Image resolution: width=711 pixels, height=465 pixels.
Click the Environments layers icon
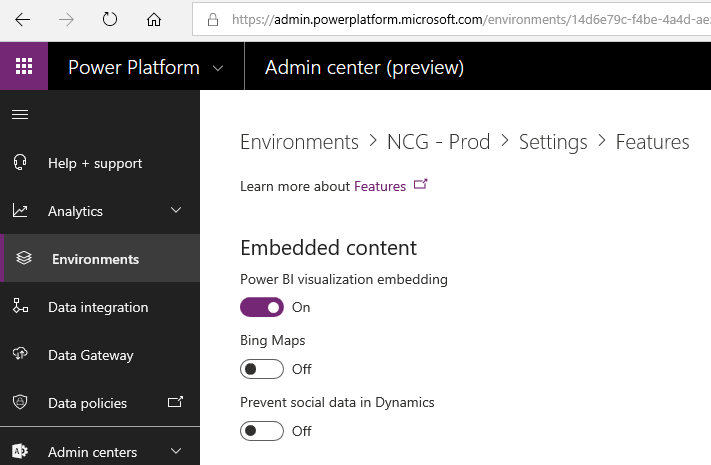[24, 259]
